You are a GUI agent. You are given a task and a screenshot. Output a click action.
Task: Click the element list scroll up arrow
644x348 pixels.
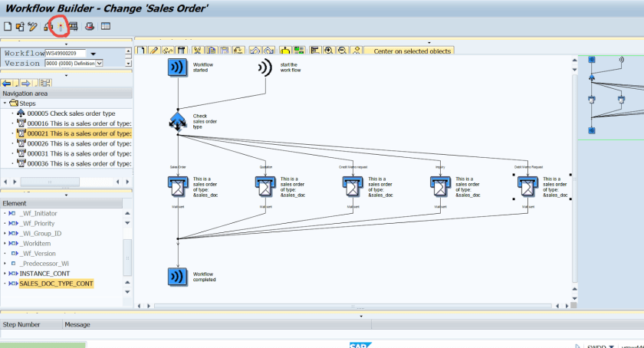(x=127, y=213)
